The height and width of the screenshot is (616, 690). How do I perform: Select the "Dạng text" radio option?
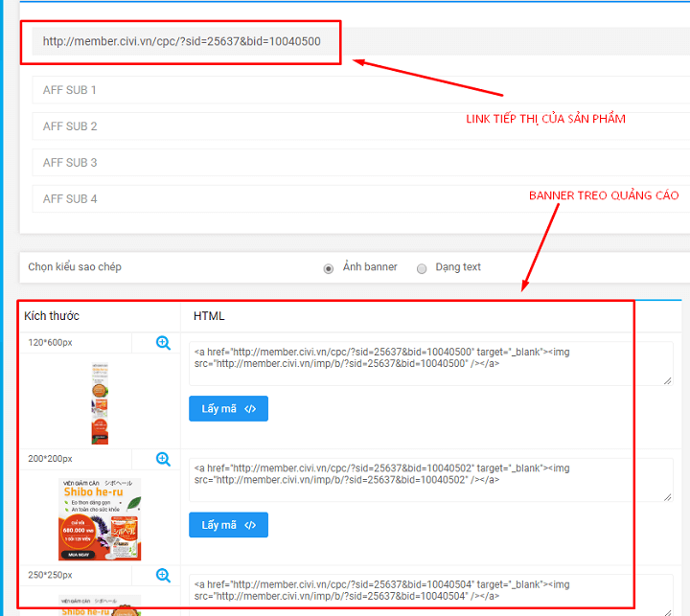pos(422,268)
